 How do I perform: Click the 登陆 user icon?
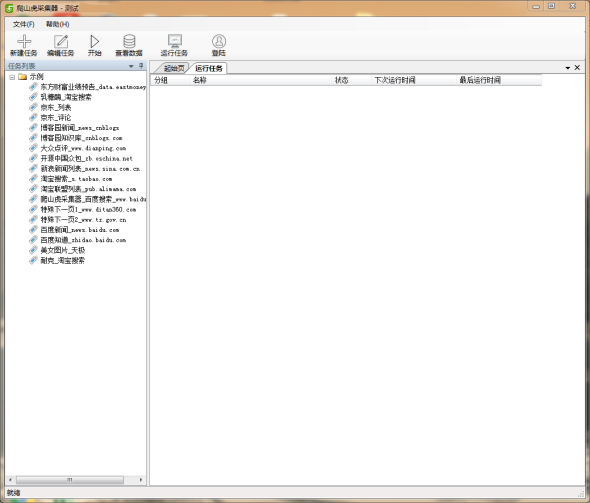click(x=219, y=41)
